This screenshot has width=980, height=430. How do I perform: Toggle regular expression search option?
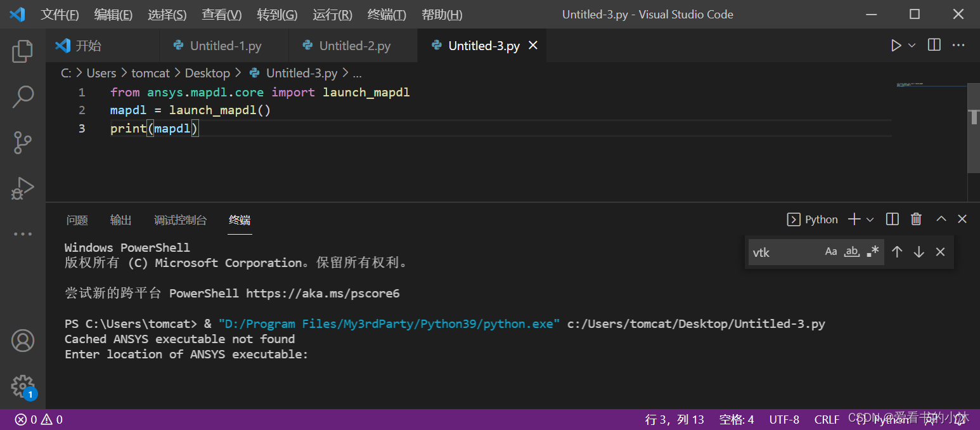click(x=873, y=252)
